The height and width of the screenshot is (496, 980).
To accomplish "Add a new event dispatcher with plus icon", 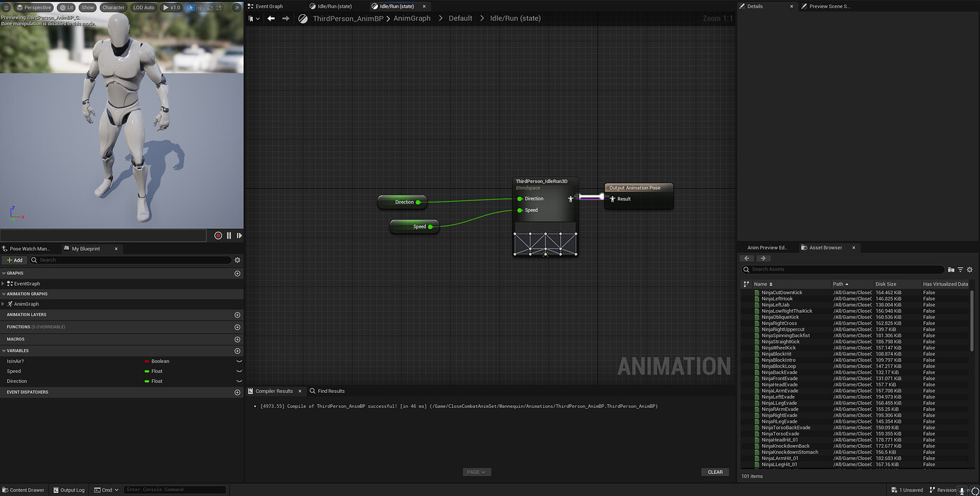I will pos(237,392).
